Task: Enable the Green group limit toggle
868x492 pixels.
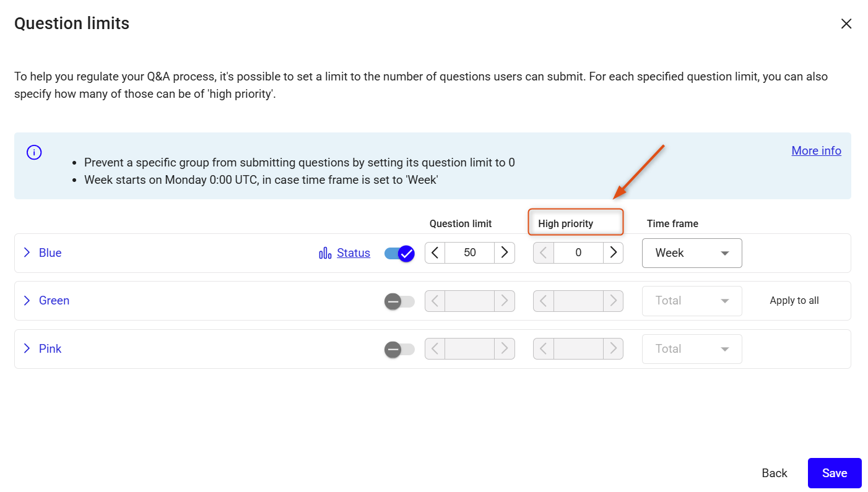Action: [x=399, y=301]
